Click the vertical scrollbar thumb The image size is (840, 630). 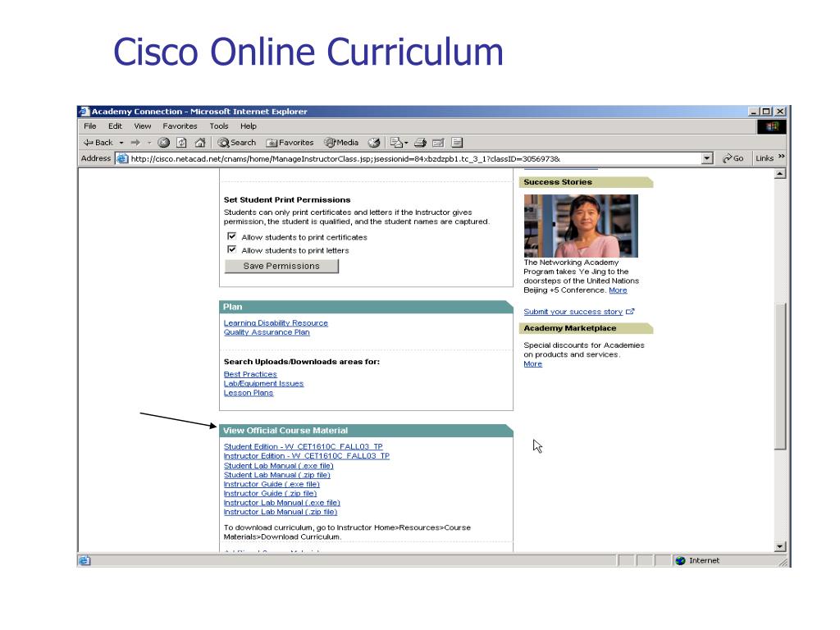(781, 376)
